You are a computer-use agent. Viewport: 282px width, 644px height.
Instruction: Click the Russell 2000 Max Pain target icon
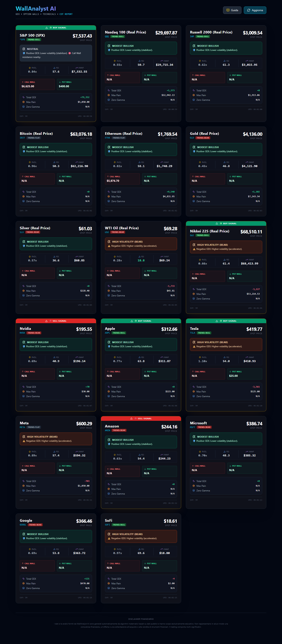pos(194,95)
